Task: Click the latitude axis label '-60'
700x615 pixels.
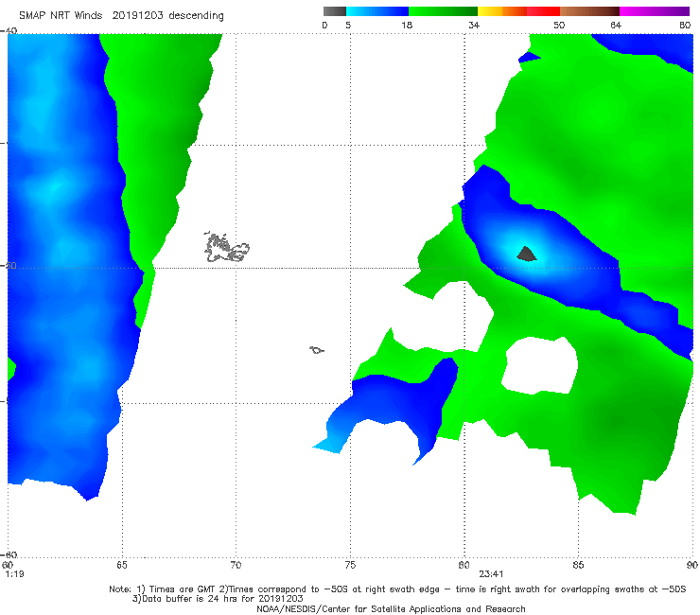Action: [x=9, y=555]
